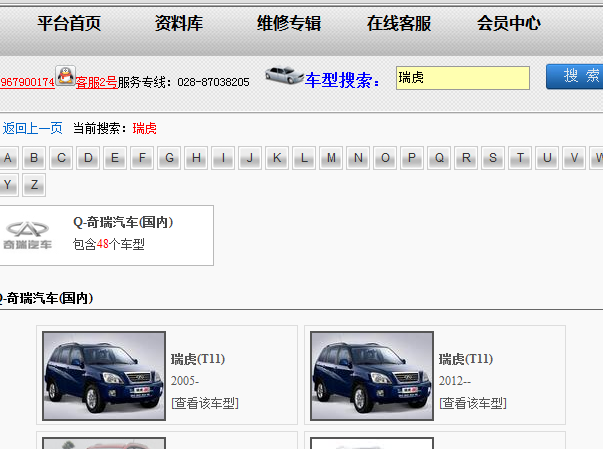Screen dimensions: 603x449
Task: Click the 2012-- year text
Action: tap(455, 381)
